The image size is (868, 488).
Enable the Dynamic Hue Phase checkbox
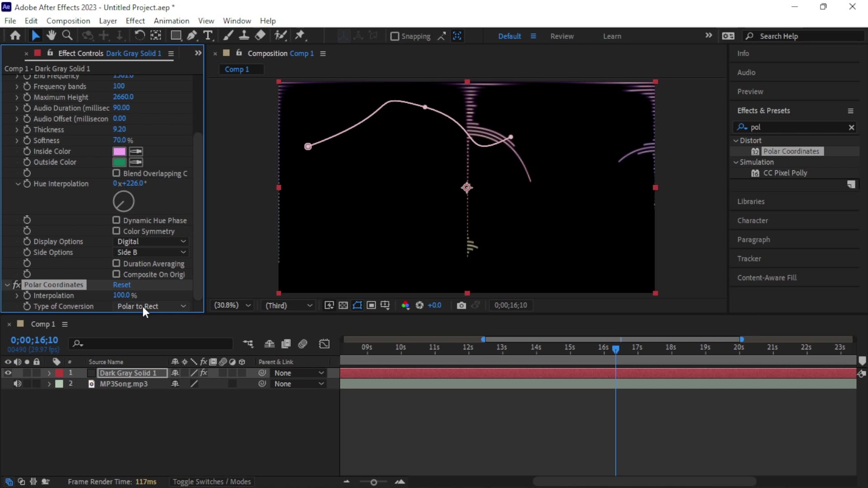(116, 220)
